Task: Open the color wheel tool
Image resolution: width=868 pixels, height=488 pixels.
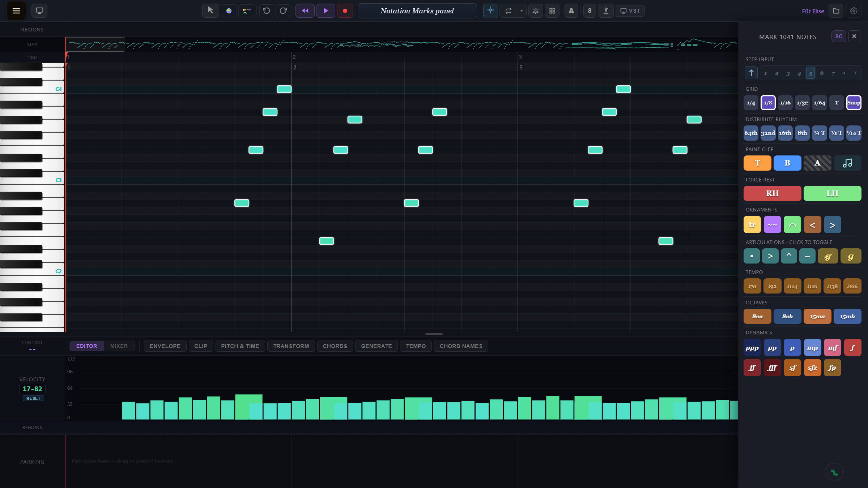Action: (x=229, y=11)
